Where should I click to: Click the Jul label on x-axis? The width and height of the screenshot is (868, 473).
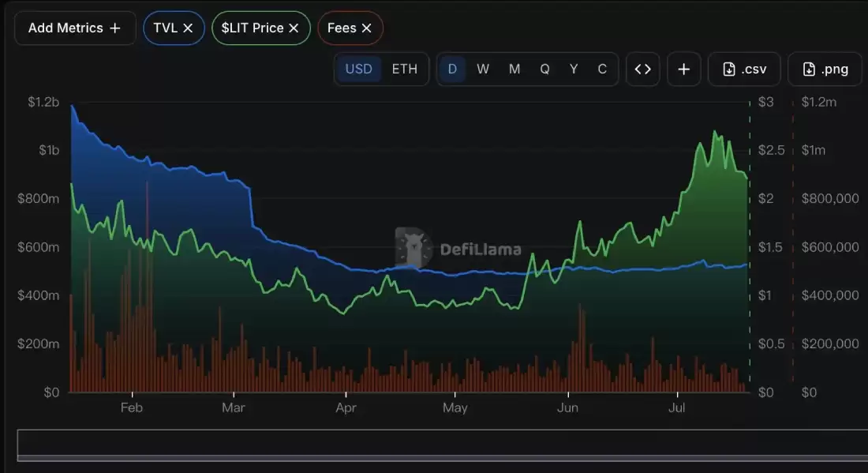(676, 408)
